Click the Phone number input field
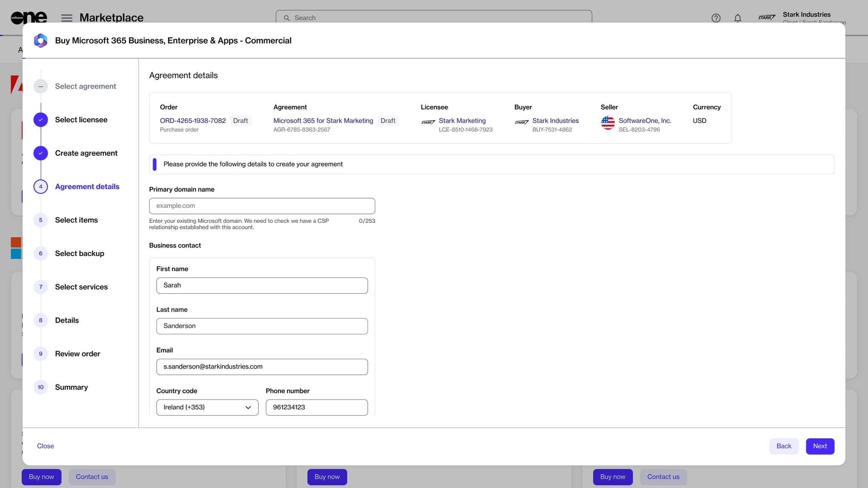This screenshot has width=868, height=488. pos(316,407)
